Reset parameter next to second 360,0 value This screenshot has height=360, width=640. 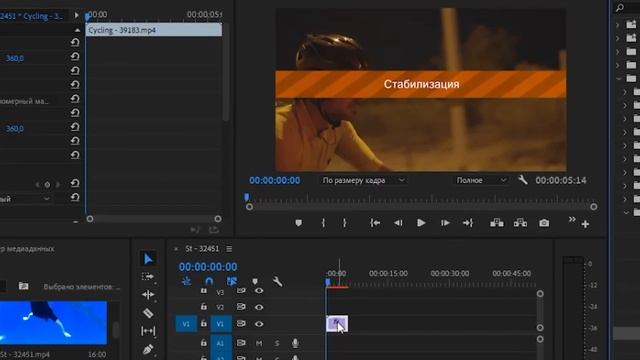(75, 127)
